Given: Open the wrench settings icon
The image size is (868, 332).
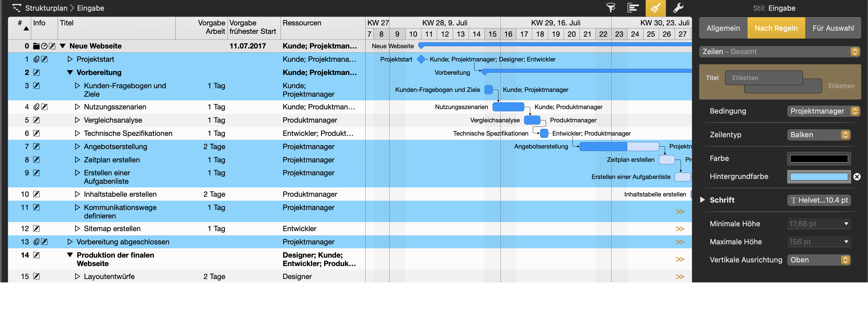Looking at the screenshot, I should (678, 8).
